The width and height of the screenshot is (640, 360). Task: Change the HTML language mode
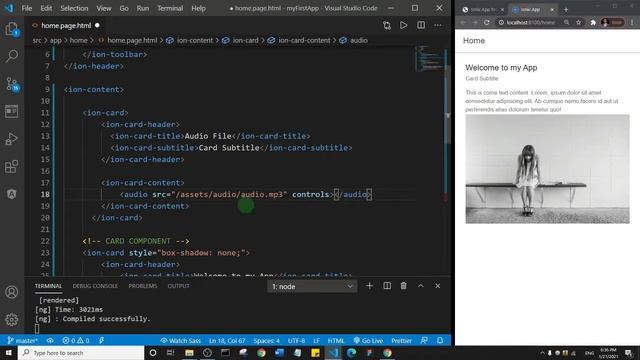click(336, 340)
